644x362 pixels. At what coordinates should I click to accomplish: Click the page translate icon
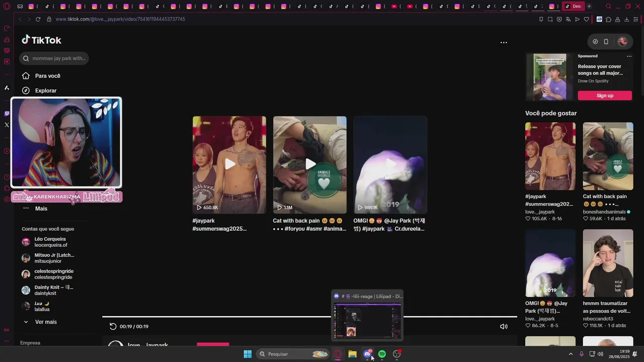point(568,19)
